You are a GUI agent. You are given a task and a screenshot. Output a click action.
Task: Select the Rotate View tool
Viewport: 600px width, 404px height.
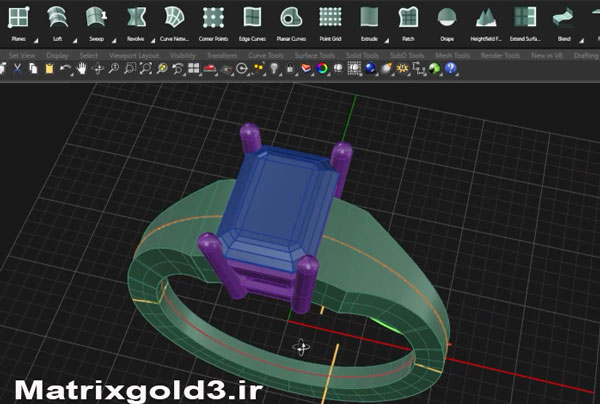pyautogui.click(x=98, y=69)
